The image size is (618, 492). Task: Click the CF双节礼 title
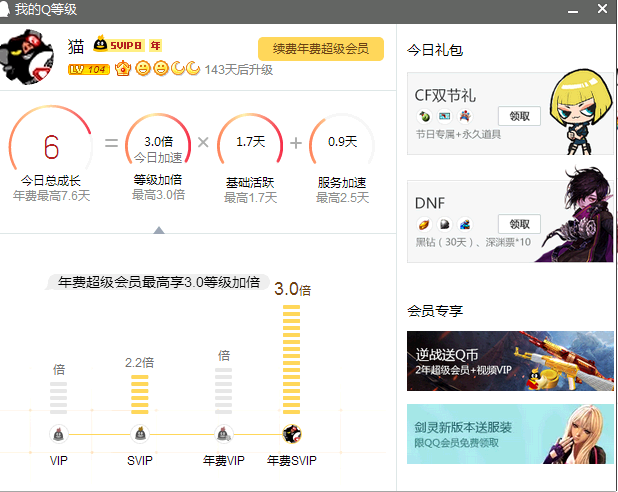445,95
